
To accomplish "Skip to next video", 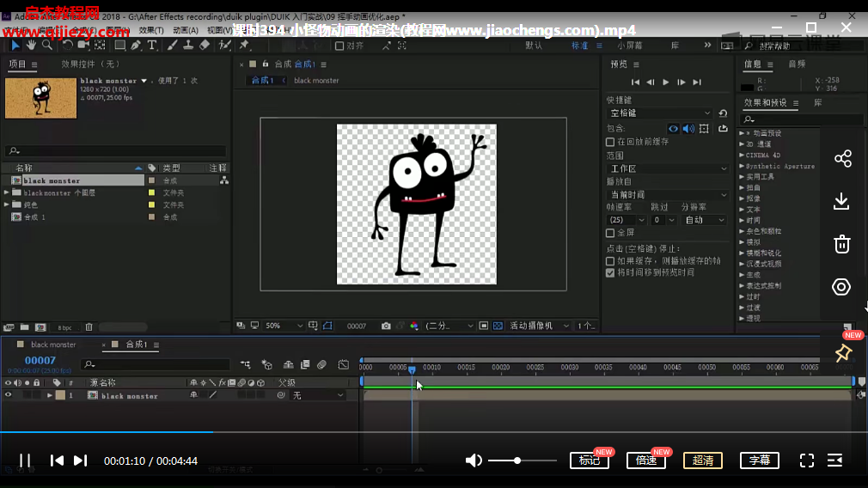I will (80, 461).
